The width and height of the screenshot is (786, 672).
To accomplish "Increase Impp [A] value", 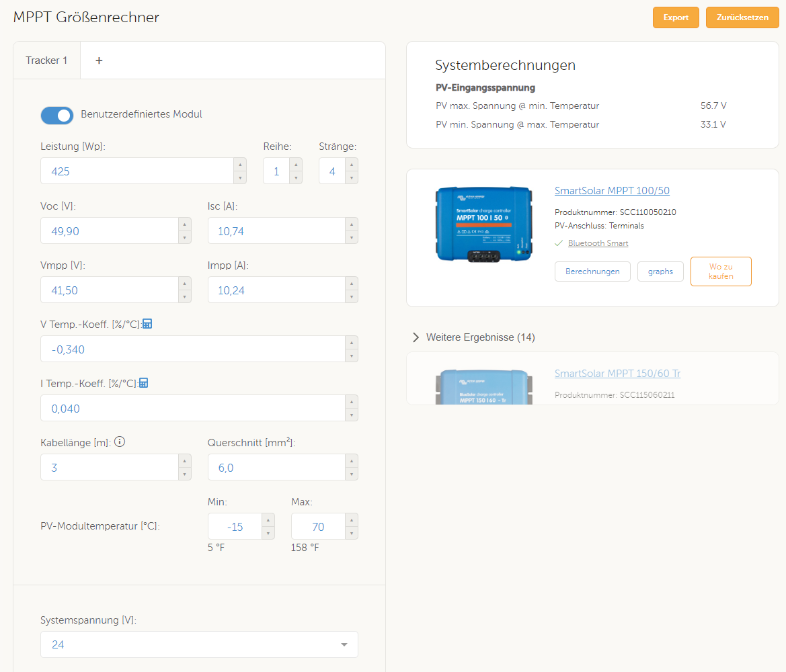I will [352, 283].
